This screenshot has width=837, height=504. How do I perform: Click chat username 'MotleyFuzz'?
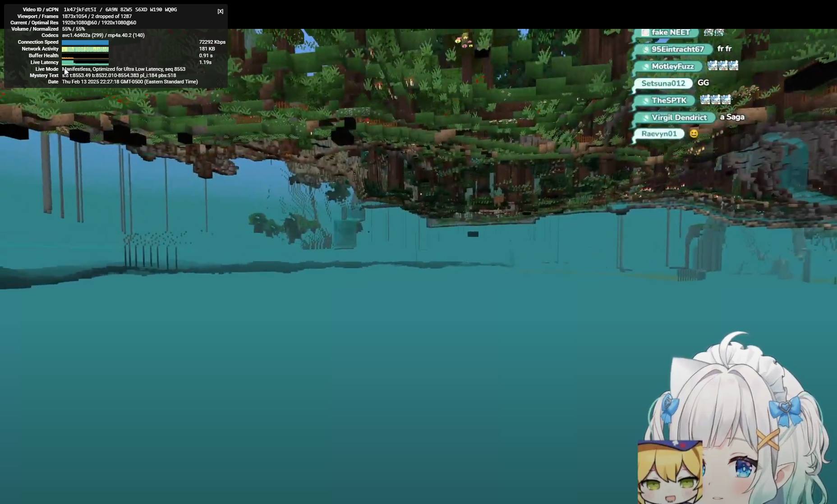click(673, 66)
